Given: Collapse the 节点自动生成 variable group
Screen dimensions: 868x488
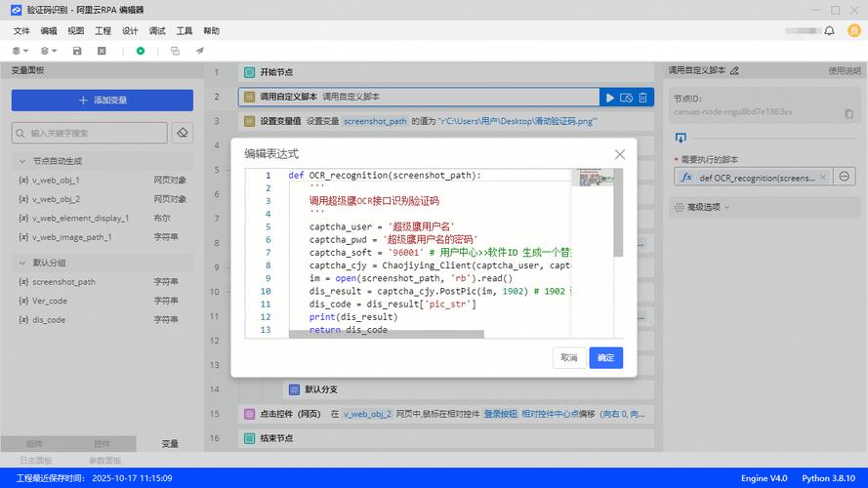Looking at the screenshot, I should click(22, 160).
